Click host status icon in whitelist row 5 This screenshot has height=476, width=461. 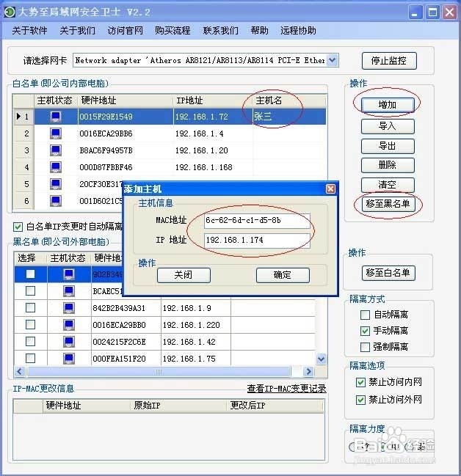(56, 183)
